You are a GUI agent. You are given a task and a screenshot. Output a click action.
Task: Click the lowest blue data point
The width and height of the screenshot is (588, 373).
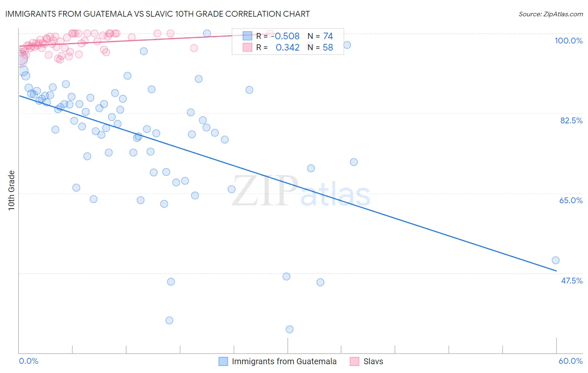point(289,329)
